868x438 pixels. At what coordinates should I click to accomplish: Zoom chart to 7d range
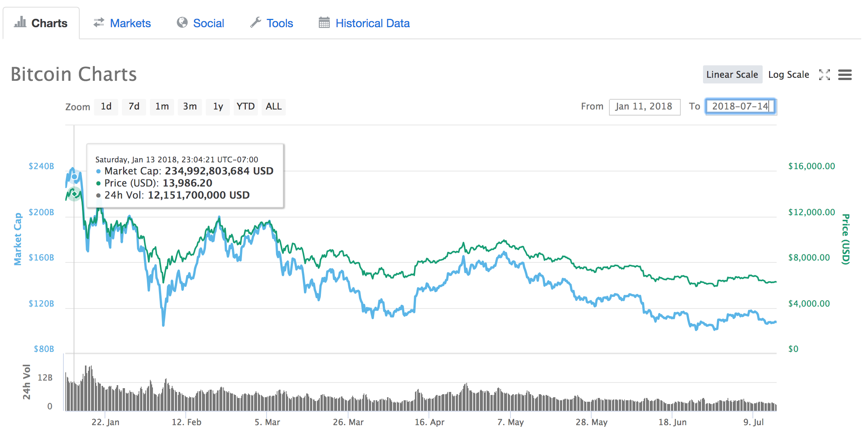click(134, 106)
